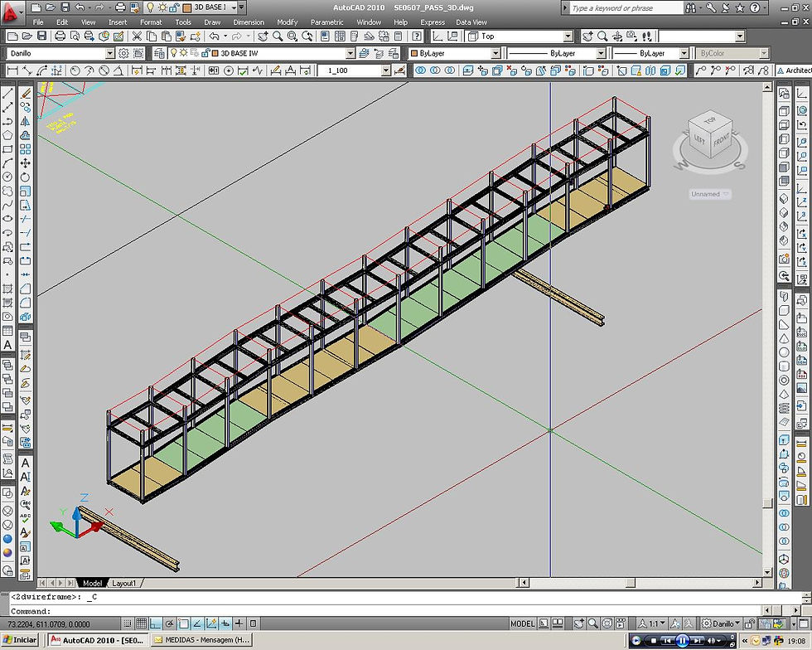812x650 pixels.
Task: Select the Pan realtime hand tool
Action: click(263, 36)
